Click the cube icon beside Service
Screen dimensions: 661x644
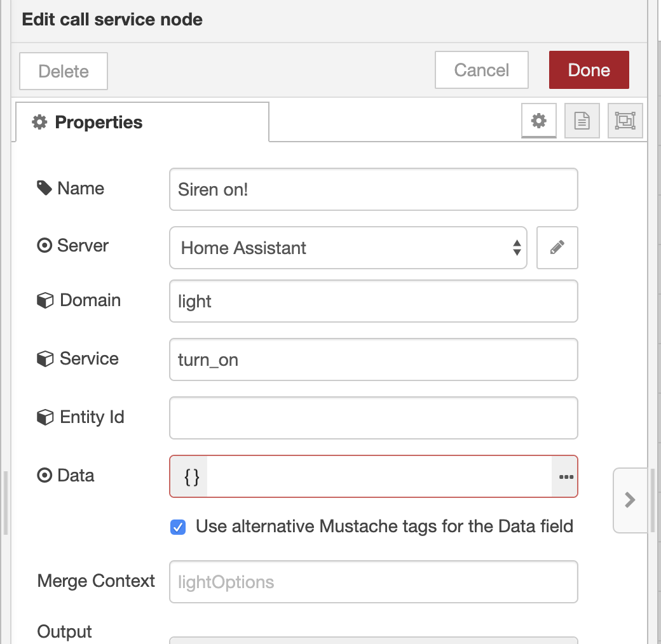pos(44,358)
